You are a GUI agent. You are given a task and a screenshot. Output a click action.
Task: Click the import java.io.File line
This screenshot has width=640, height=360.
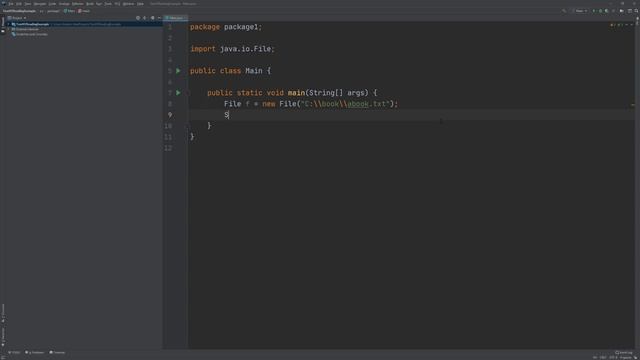click(232, 49)
